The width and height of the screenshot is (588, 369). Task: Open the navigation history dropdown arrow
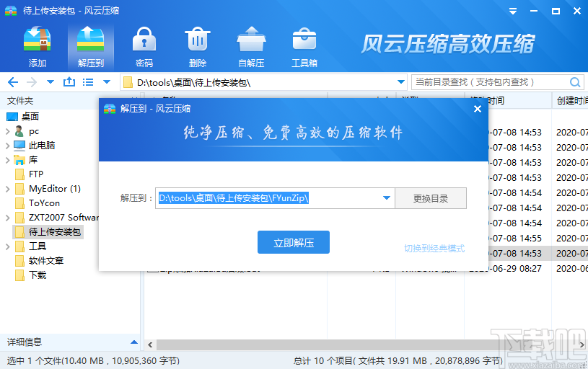point(51,81)
